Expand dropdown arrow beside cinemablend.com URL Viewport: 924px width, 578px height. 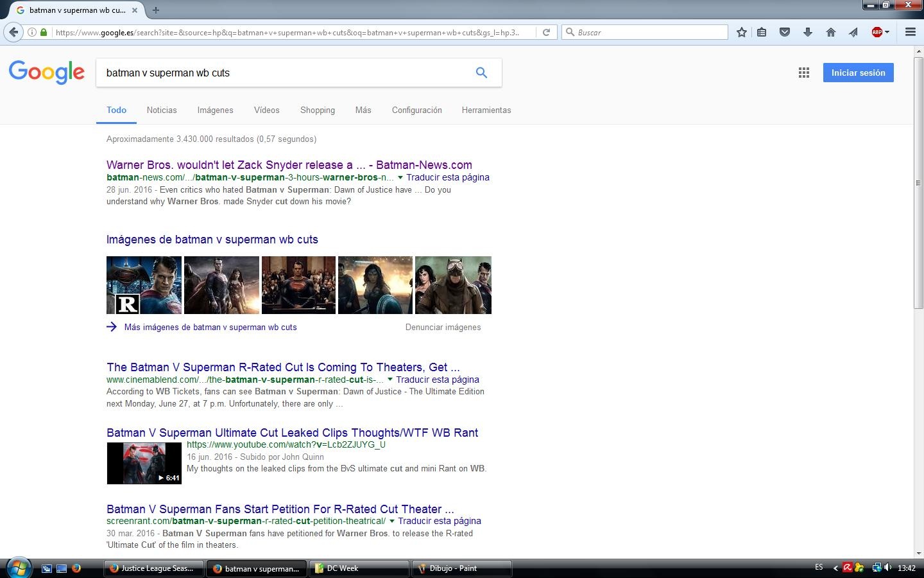390,380
